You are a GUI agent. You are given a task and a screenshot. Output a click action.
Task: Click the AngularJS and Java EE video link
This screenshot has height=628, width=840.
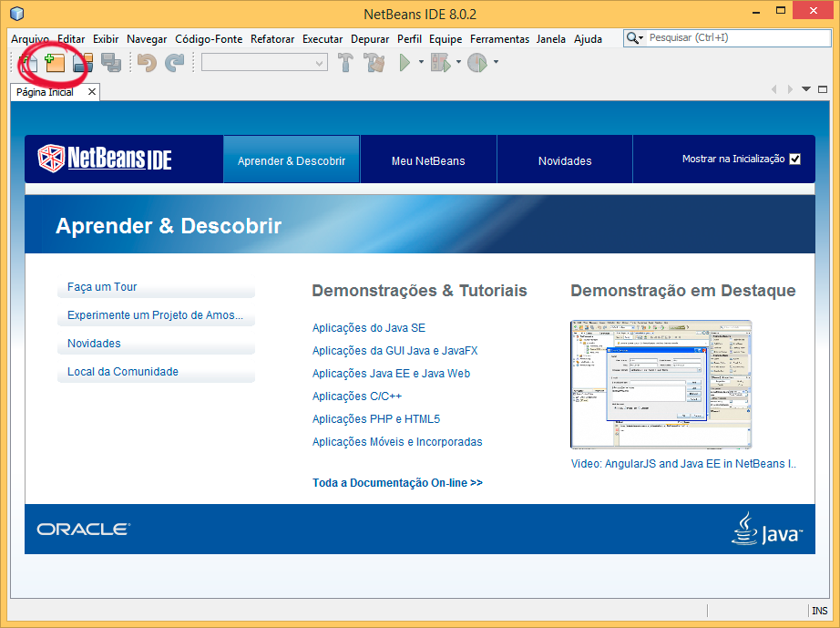tap(683, 464)
